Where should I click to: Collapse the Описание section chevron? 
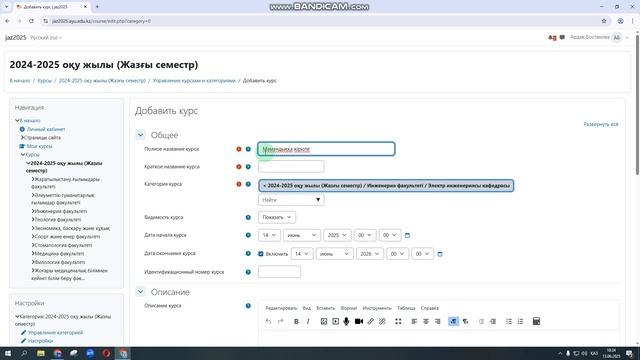point(140,292)
